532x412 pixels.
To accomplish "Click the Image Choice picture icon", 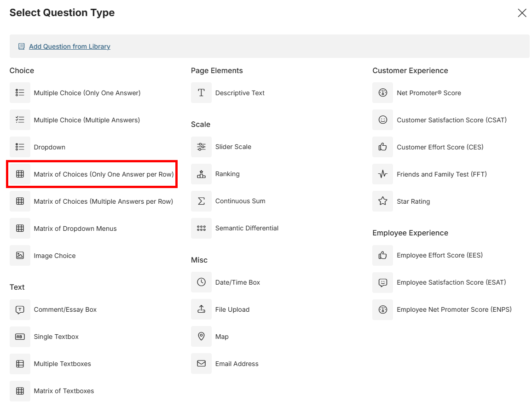I will (20, 255).
